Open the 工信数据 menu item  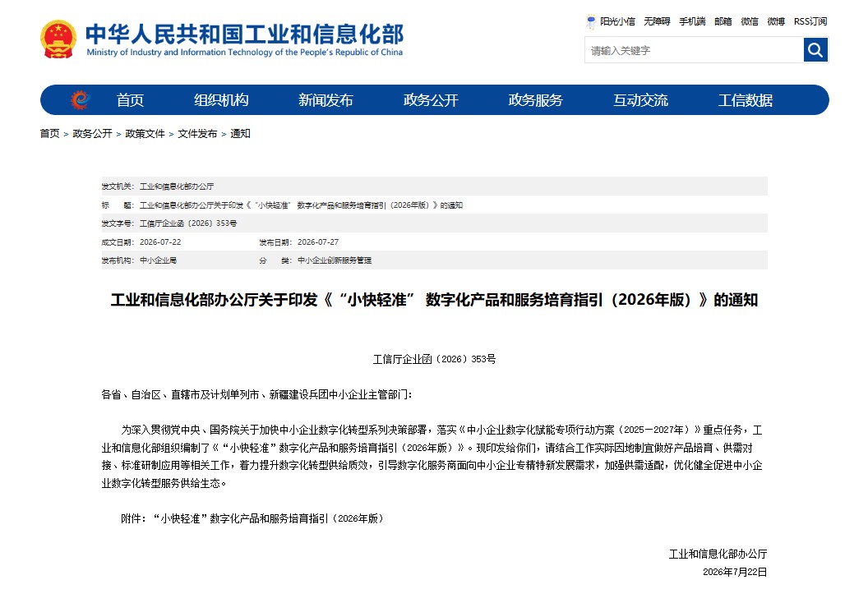click(x=745, y=100)
